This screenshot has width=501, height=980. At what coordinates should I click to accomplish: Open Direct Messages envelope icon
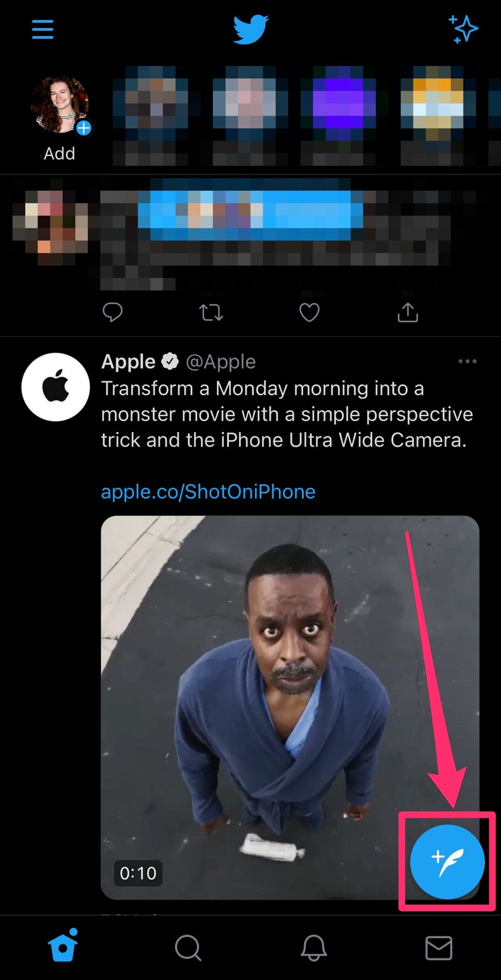(438, 946)
